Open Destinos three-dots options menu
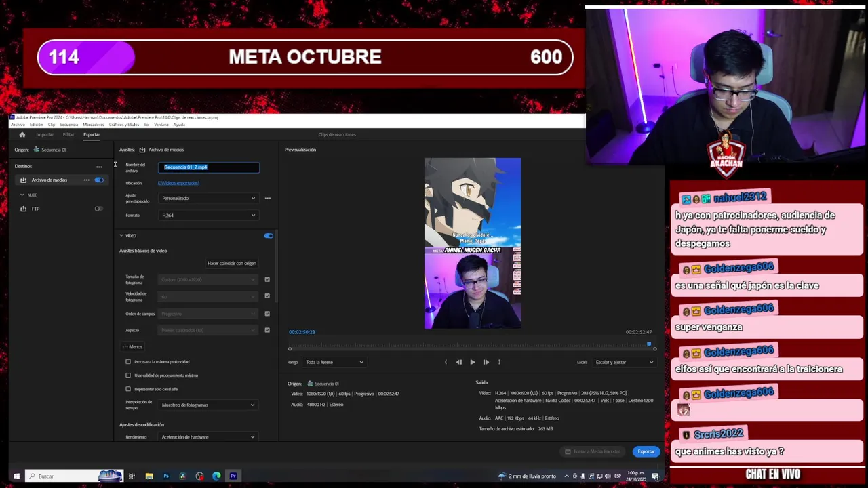 (x=99, y=167)
